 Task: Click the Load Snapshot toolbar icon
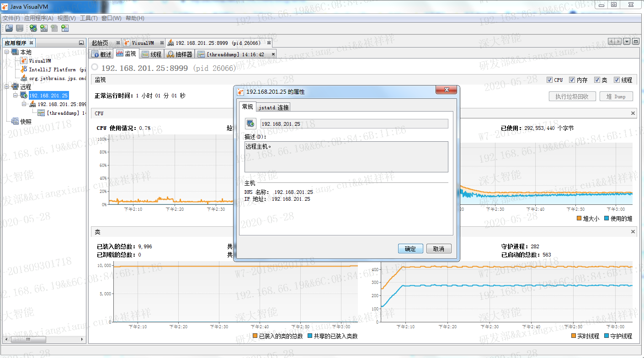[x=9, y=28]
